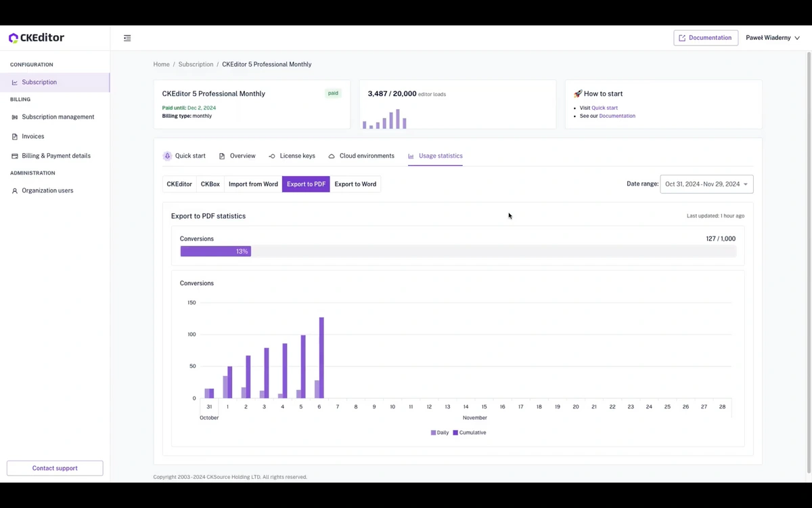Toggle the Cumulative series in chart legend

point(470,432)
